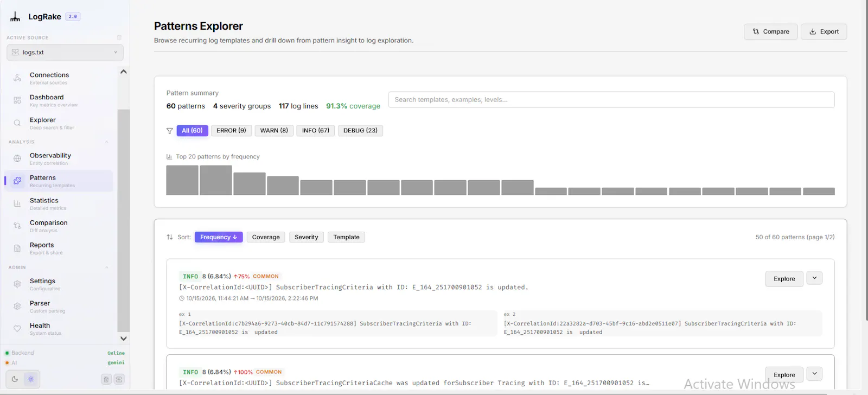Viewport: 868px width, 395px height.
Task: Click the LogRake logo icon
Action: 15,17
